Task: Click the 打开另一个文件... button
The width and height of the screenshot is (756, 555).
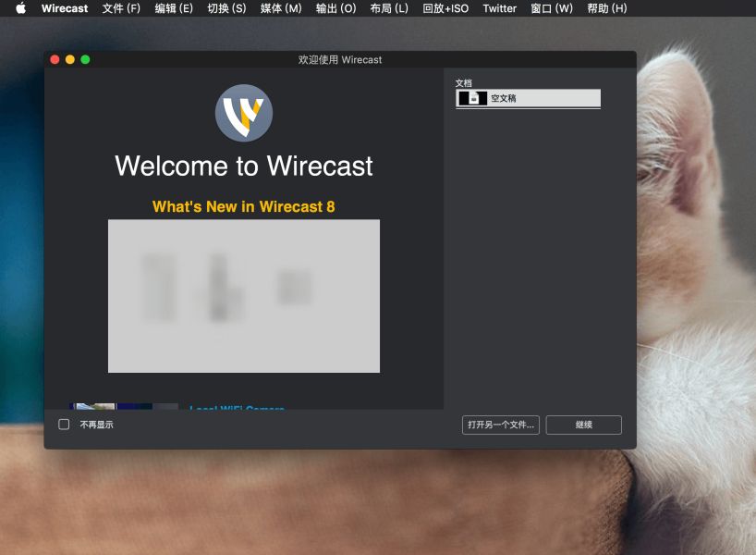Action: (501, 425)
